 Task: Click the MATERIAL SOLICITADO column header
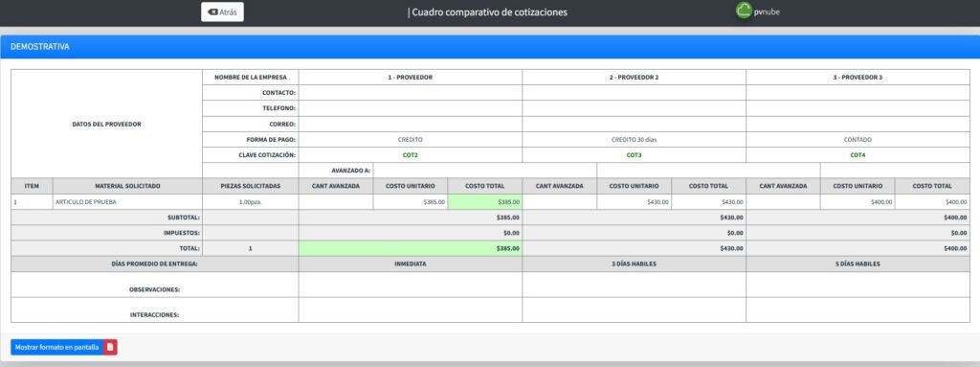(x=127, y=186)
